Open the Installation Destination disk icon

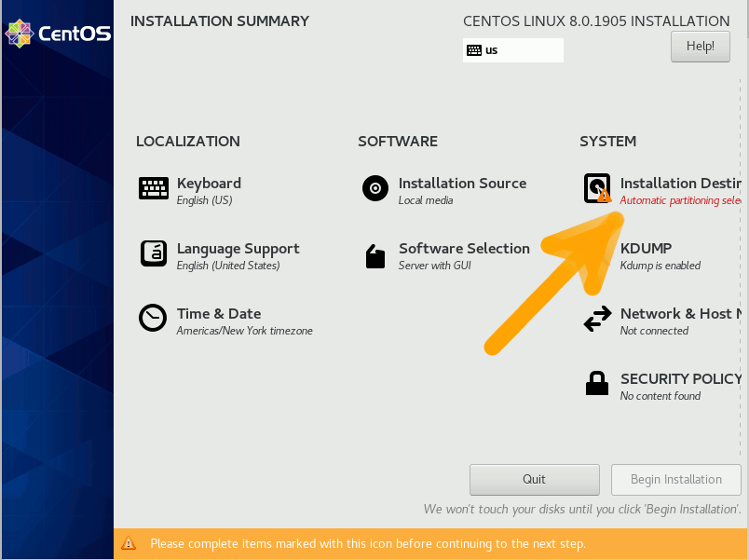(x=597, y=188)
